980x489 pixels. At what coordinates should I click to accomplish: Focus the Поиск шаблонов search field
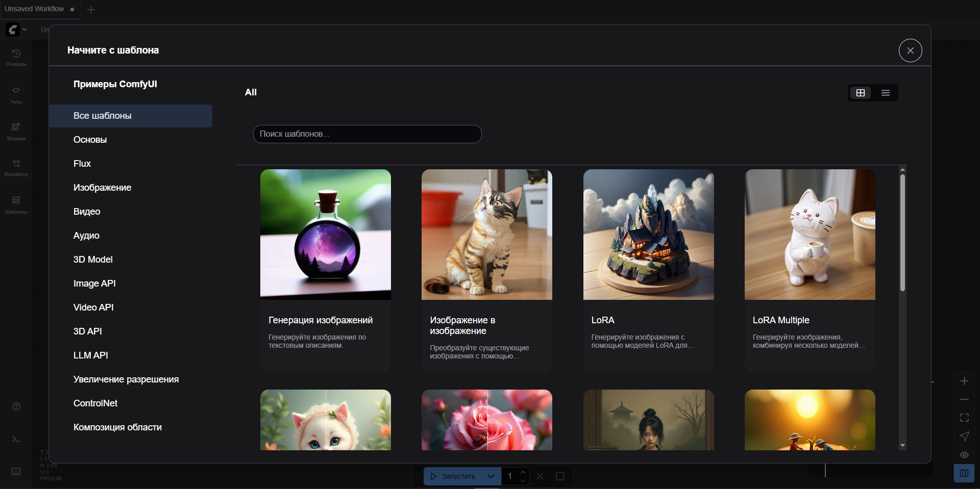coord(367,134)
